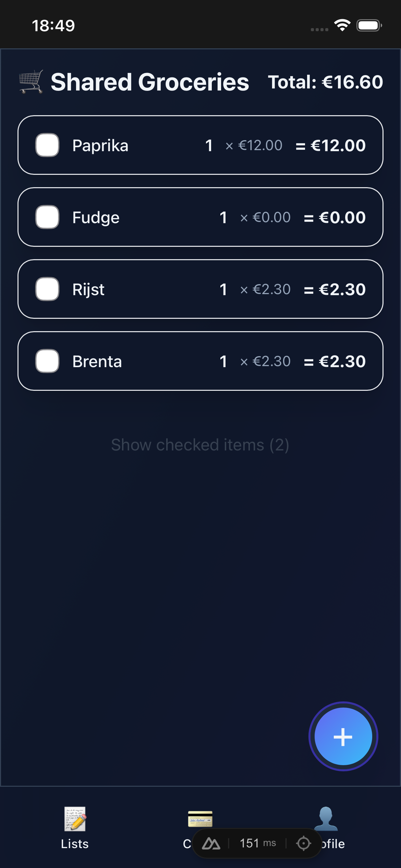Select the Rijst quantity value

[223, 289]
